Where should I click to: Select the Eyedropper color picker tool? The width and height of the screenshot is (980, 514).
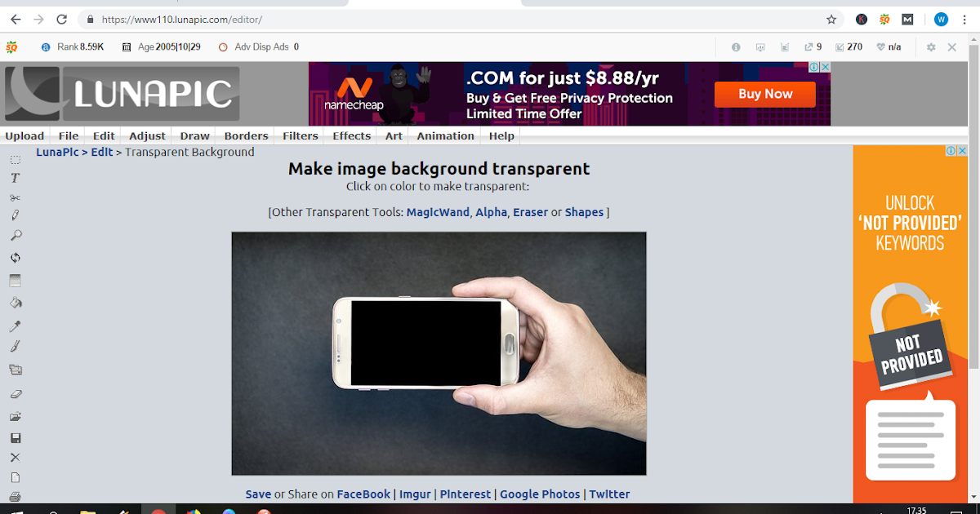pos(15,325)
